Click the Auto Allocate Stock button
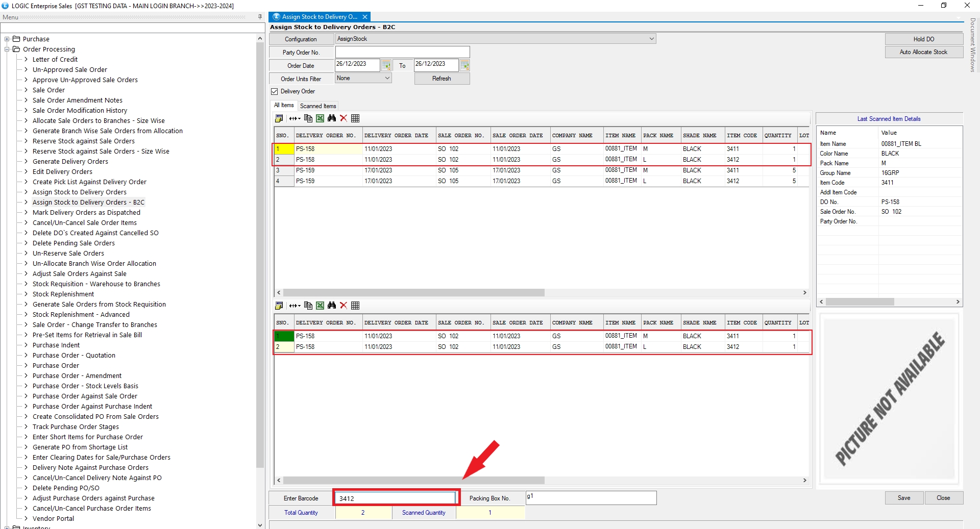 [x=923, y=52]
